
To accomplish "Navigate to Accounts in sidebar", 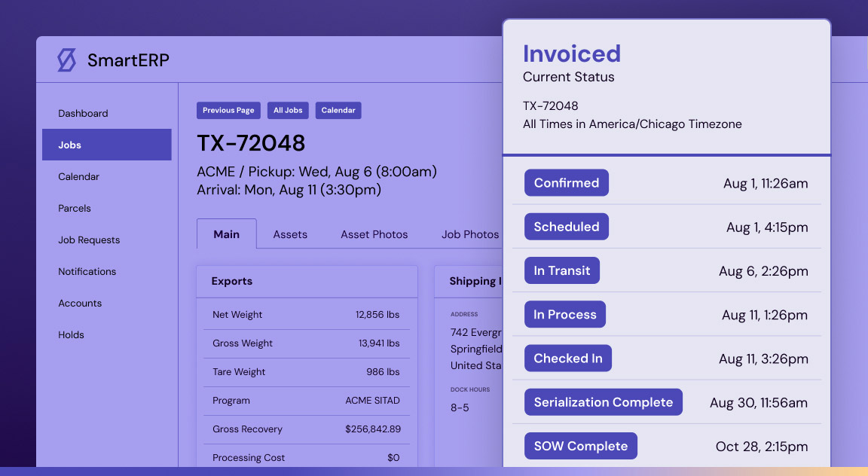I will coord(80,304).
